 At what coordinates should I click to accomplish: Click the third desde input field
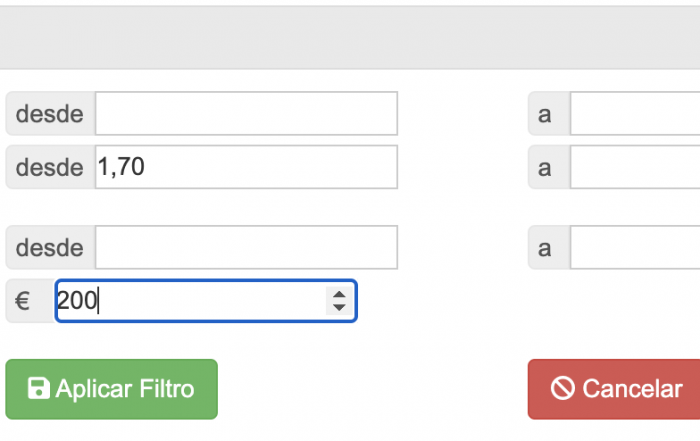pos(246,247)
